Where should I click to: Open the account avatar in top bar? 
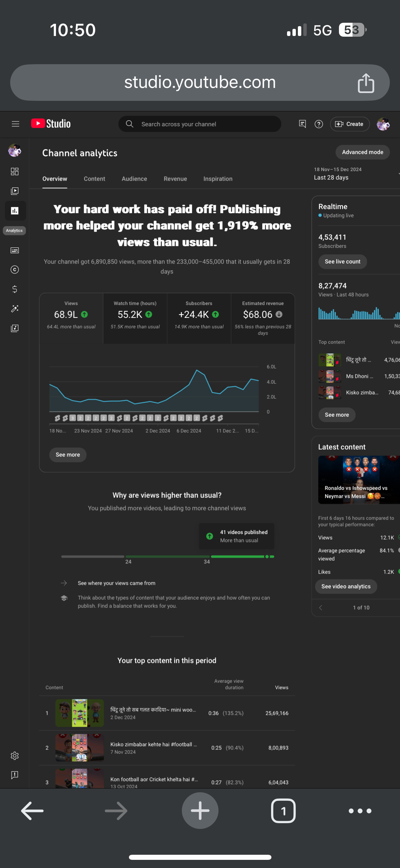pyautogui.click(x=383, y=124)
